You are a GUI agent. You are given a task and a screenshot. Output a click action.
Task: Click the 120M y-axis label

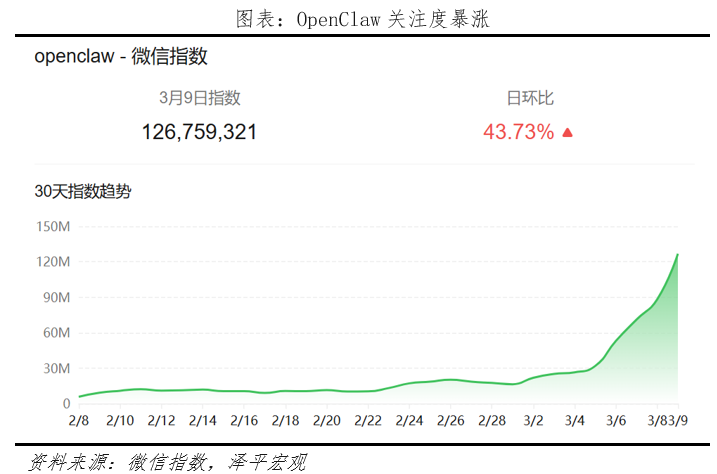(x=52, y=262)
